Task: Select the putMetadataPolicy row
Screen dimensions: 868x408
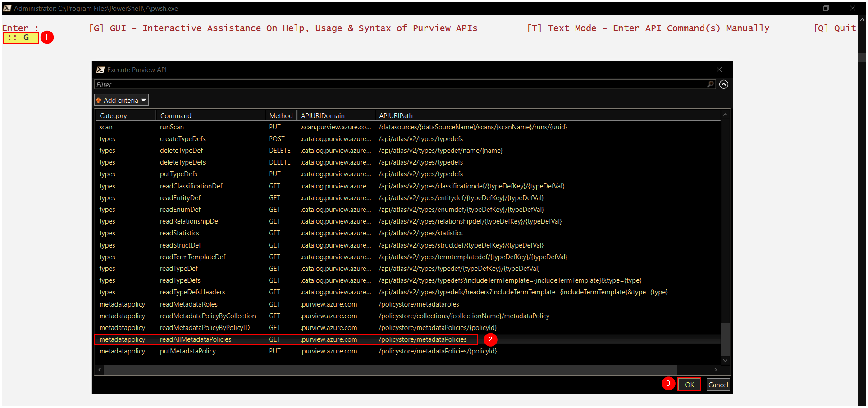Action: 407,351
